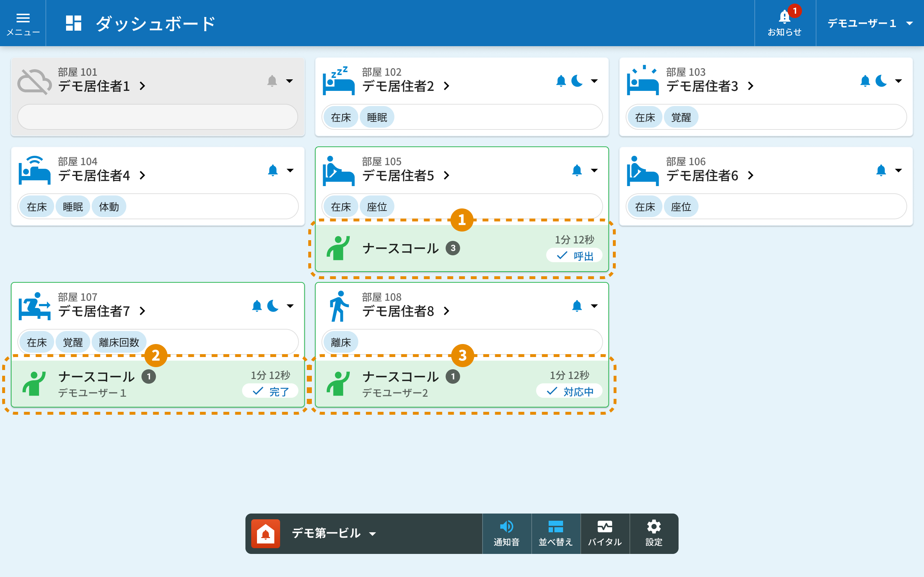Open the sort (並べ替え) menu item

[555, 533]
